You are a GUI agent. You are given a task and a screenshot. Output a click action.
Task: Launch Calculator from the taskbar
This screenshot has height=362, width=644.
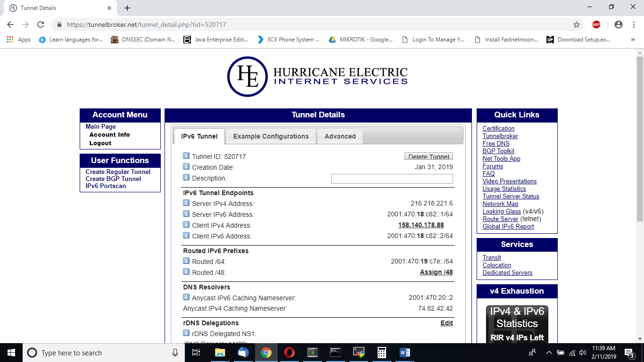(x=382, y=353)
